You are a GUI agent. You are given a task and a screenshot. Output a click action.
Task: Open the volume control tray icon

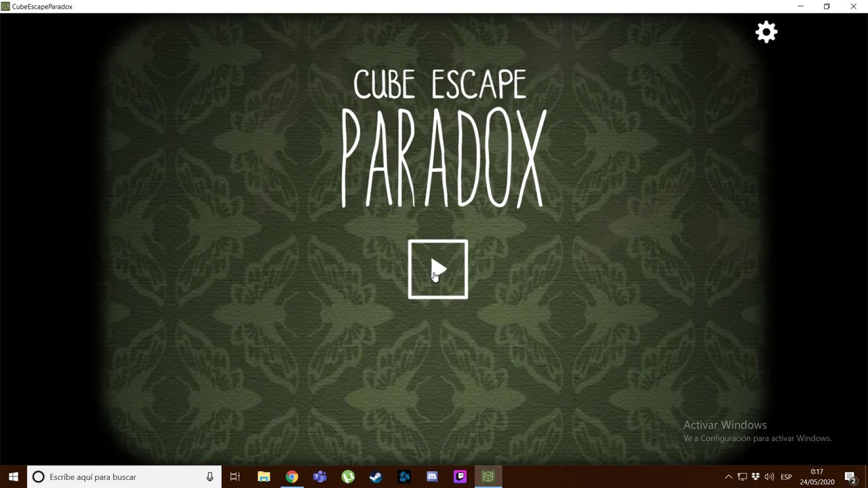pos(769,477)
